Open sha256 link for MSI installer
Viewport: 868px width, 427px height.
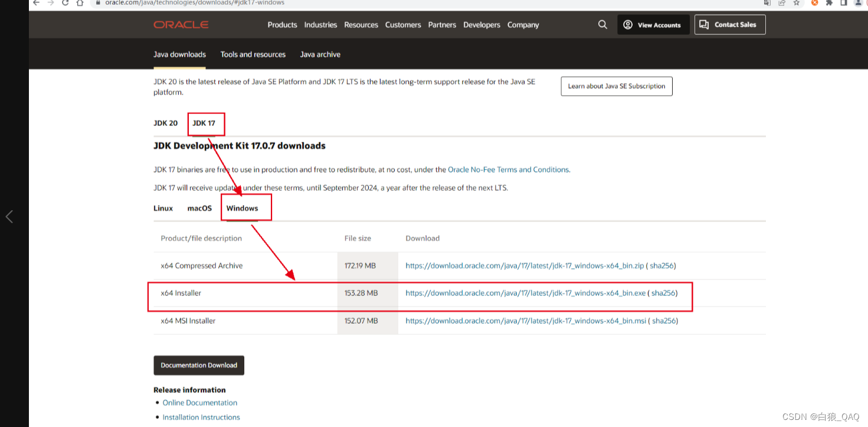(664, 321)
